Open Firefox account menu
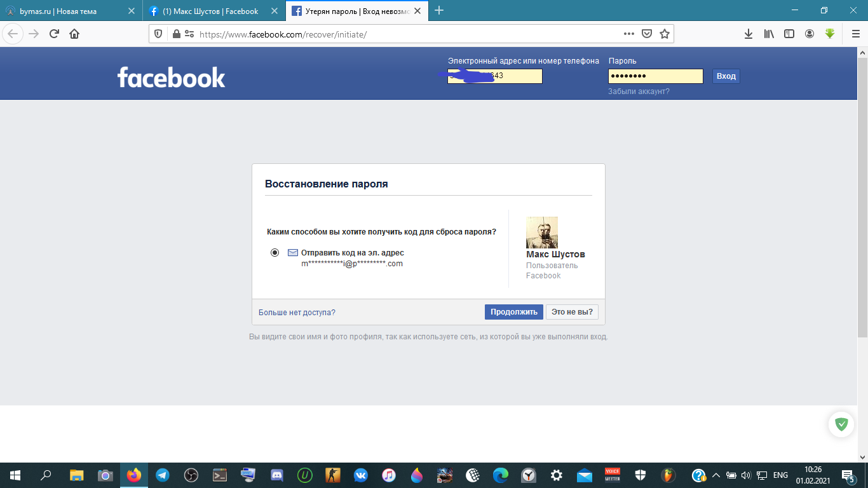This screenshot has height=488, width=868. [810, 34]
